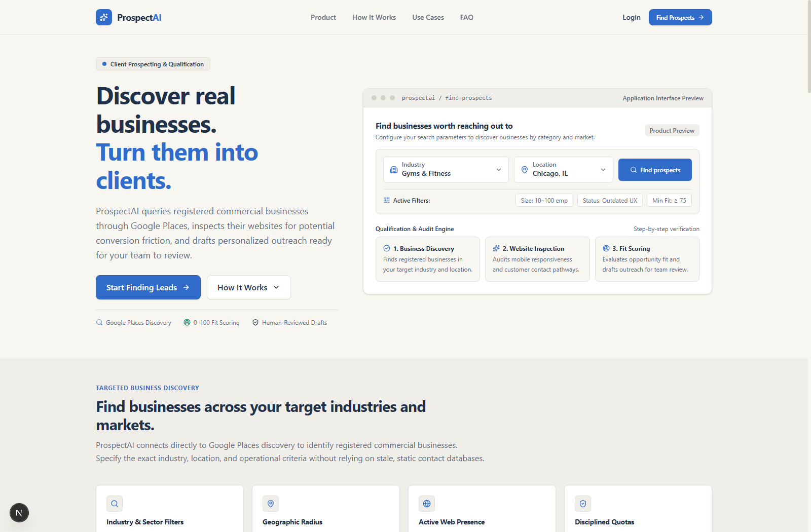Click the map pin icon in Location selector
The width and height of the screenshot is (811, 532).
pos(525,170)
